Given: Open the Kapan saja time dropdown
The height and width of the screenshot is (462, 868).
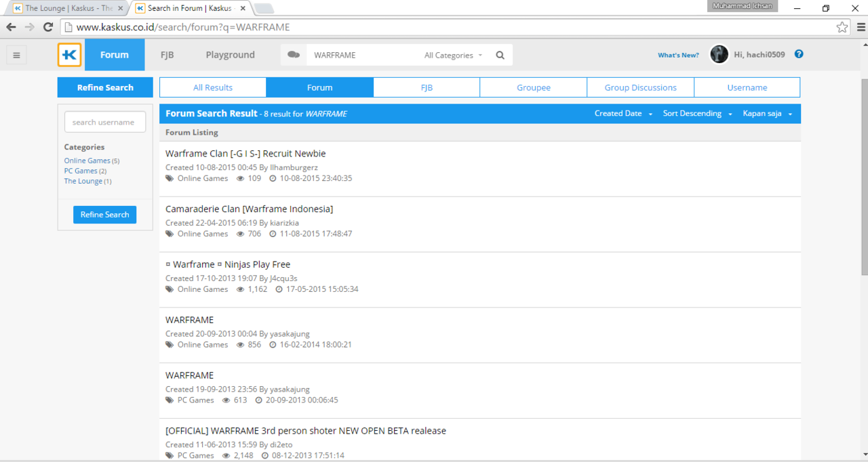Looking at the screenshot, I should point(768,114).
